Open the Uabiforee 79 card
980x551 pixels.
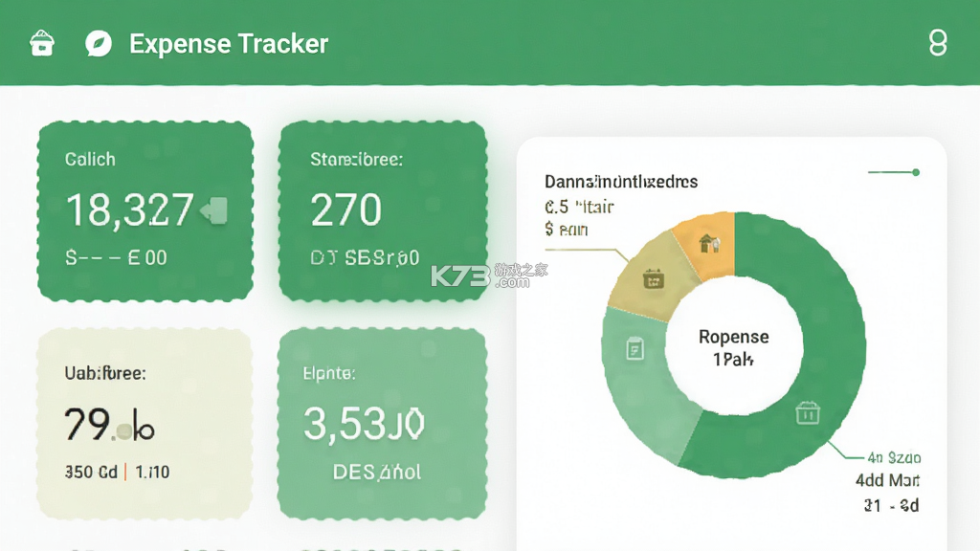click(145, 424)
